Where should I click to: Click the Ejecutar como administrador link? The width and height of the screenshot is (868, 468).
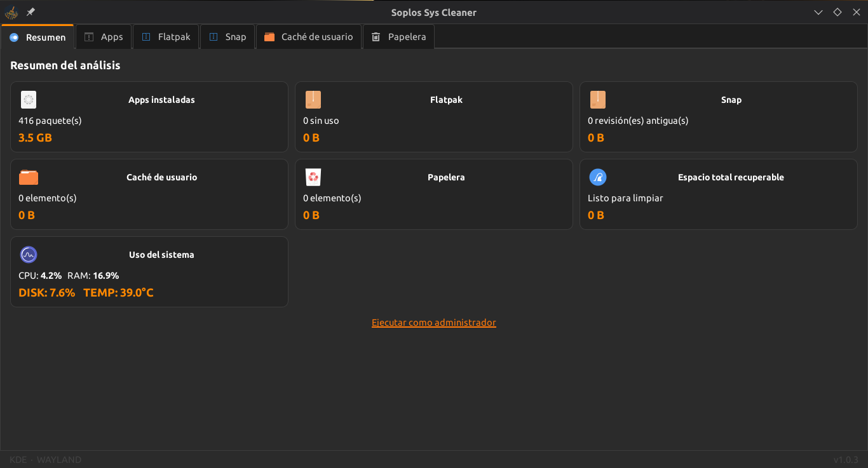[434, 323]
